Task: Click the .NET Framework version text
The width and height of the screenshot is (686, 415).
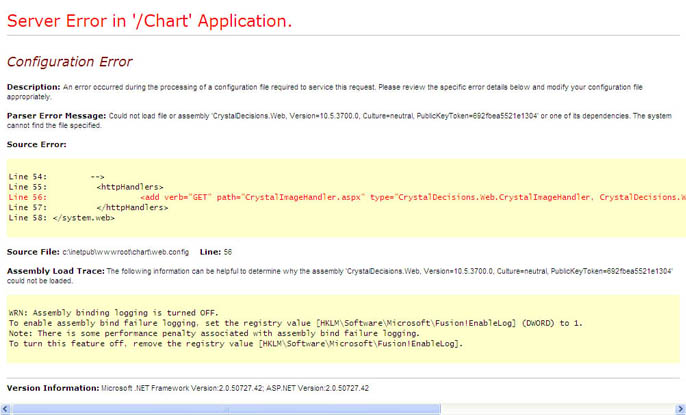Action: (x=235, y=388)
